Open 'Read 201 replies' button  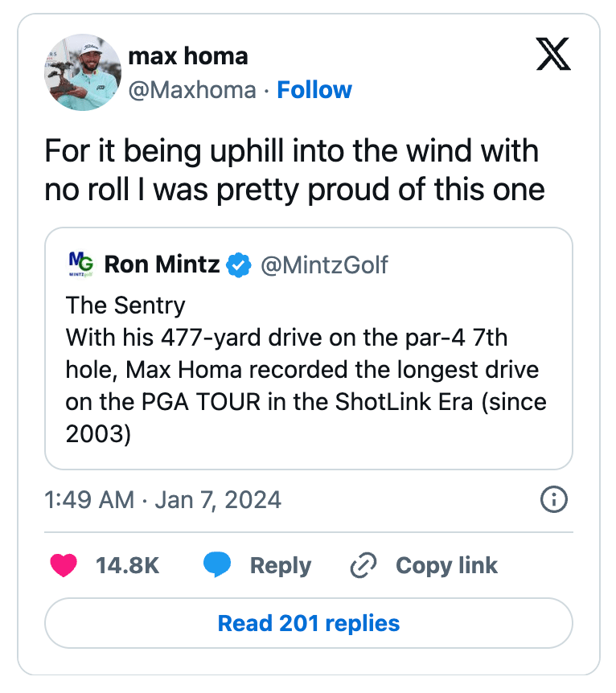coord(309,623)
